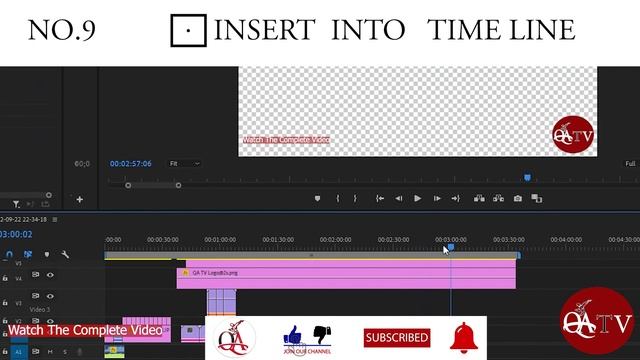Screen dimensions: 640x360
Task: Click the Extract button
Action: [498, 198]
